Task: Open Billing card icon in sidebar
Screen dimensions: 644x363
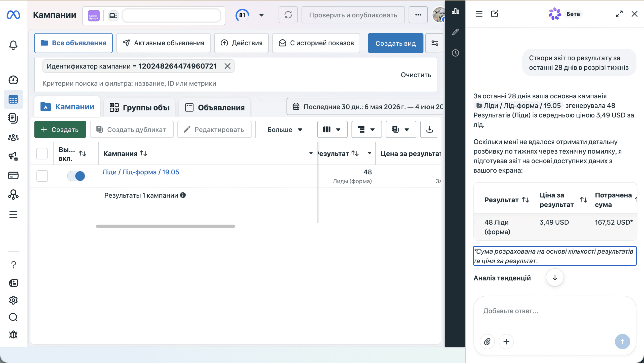Action: 13,176
